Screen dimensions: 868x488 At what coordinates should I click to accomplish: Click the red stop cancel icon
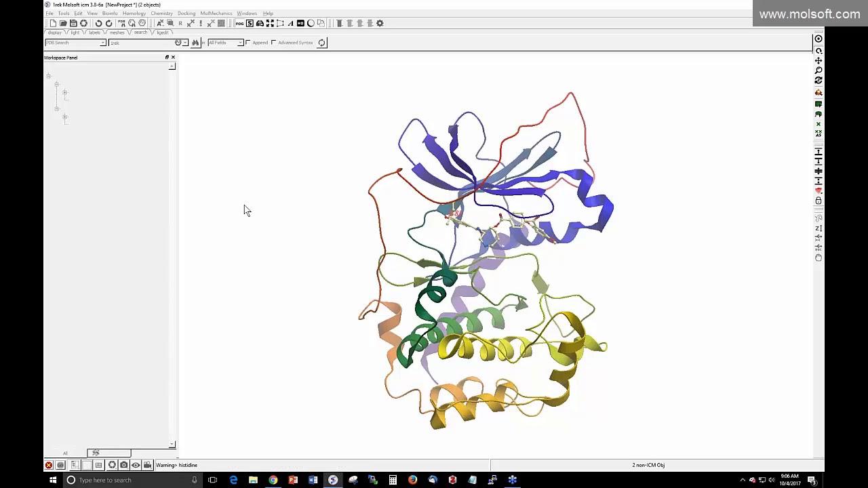pos(49,465)
